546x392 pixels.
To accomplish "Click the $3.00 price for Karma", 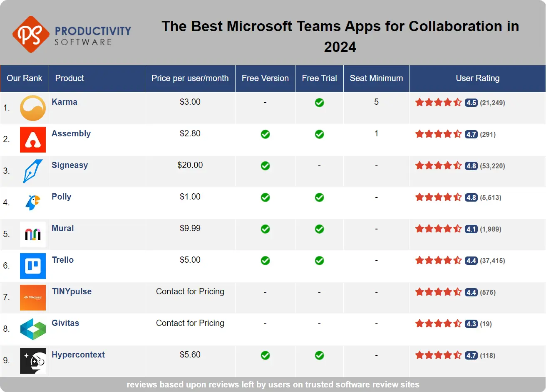I will [190, 102].
